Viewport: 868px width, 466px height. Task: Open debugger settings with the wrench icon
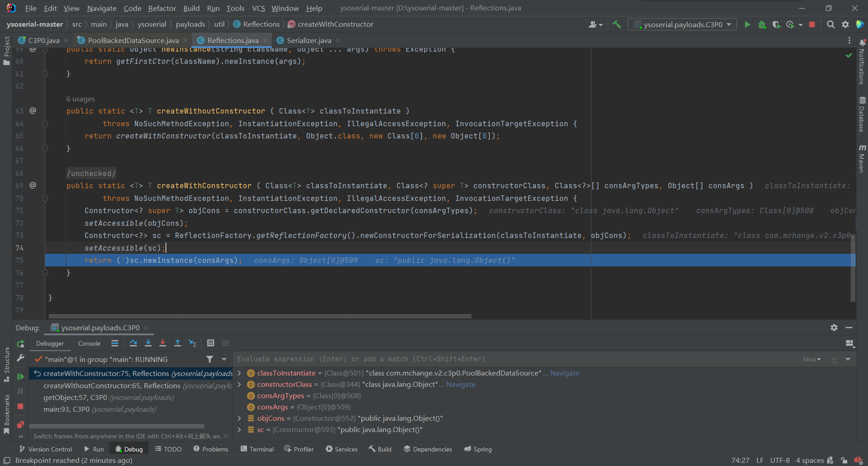[x=20, y=358]
